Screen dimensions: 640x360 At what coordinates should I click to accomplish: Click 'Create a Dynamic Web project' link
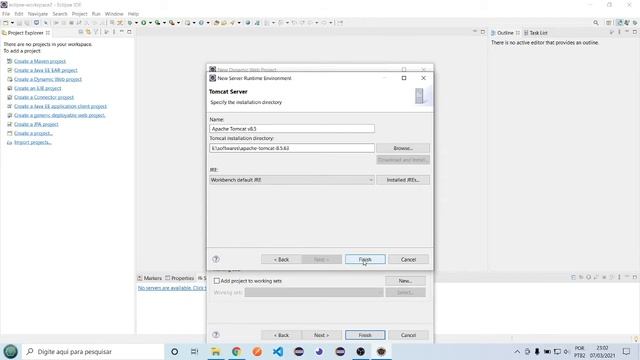coord(48,79)
